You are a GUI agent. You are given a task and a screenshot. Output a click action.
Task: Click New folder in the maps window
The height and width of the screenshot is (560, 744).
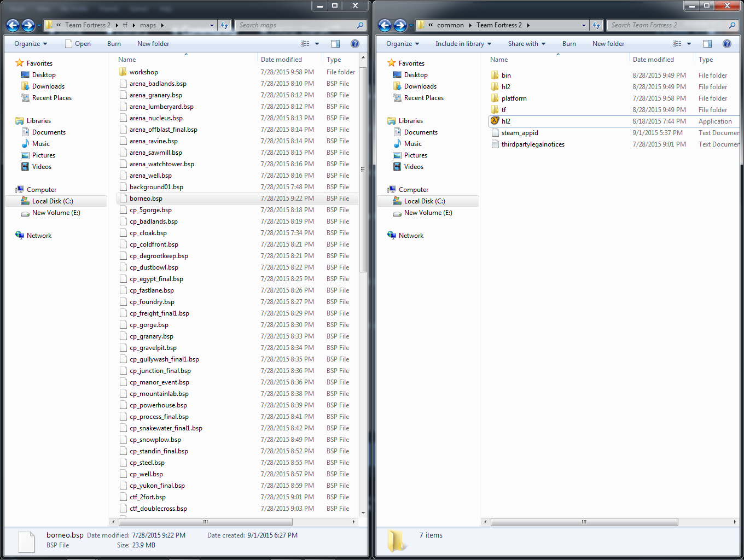(x=153, y=44)
